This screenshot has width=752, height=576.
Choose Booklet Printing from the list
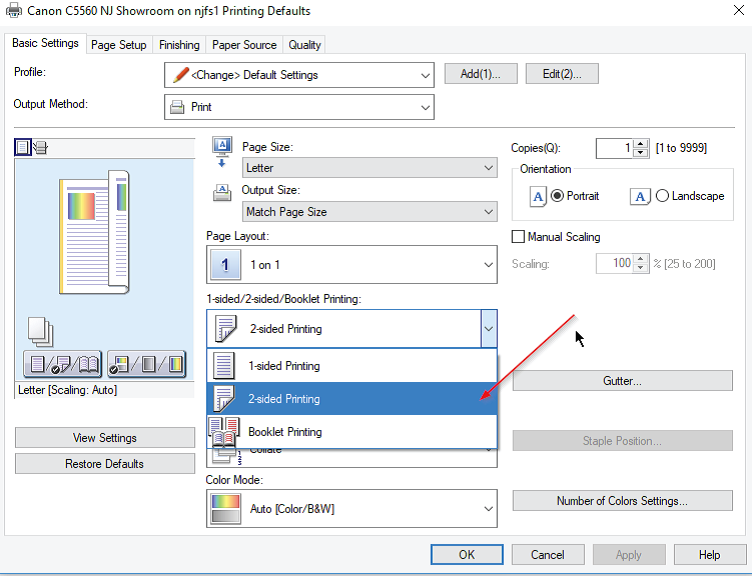tap(285, 432)
